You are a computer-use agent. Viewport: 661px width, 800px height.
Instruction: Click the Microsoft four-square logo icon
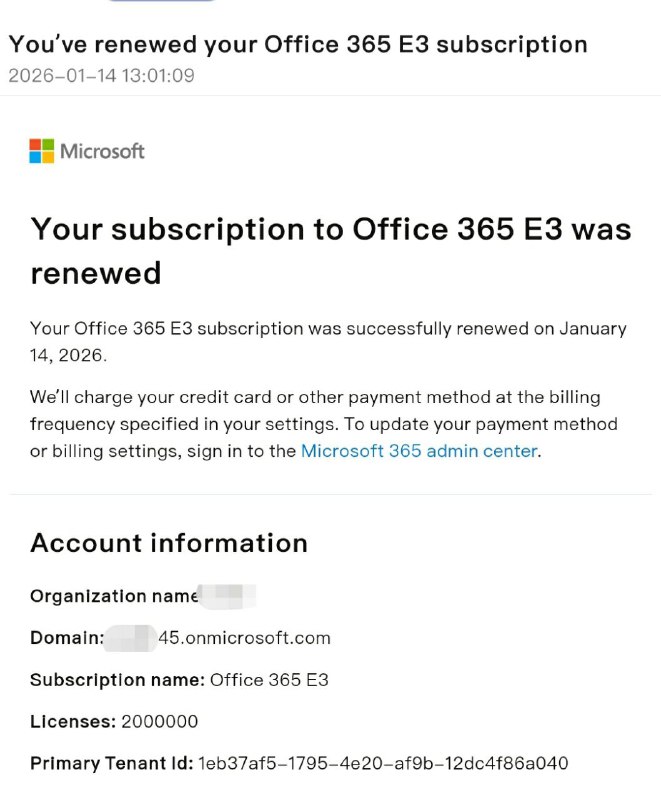pos(42,151)
